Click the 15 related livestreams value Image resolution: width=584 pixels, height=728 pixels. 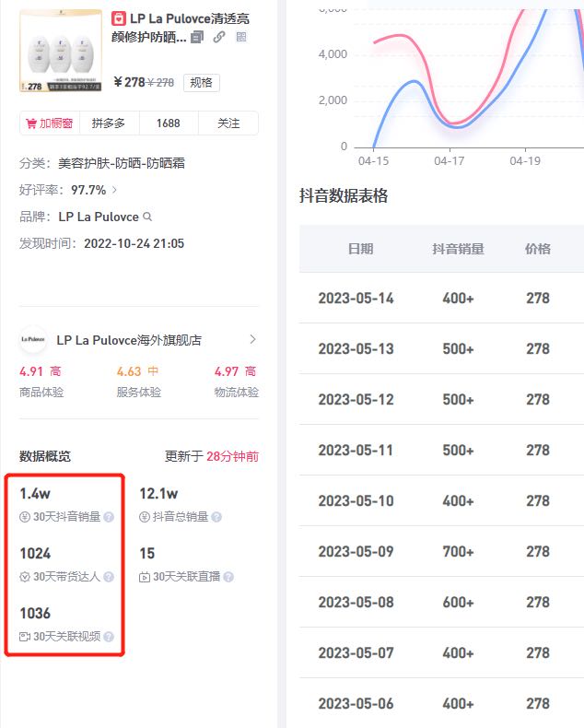pyautogui.click(x=147, y=553)
